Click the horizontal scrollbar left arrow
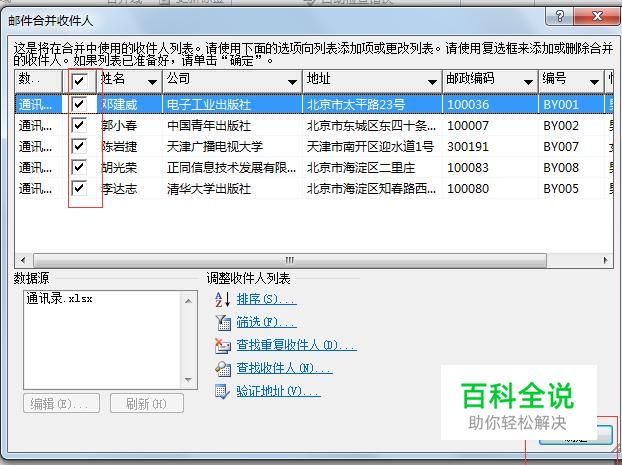Viewport: 622px width, 465px height. (23, 260)
